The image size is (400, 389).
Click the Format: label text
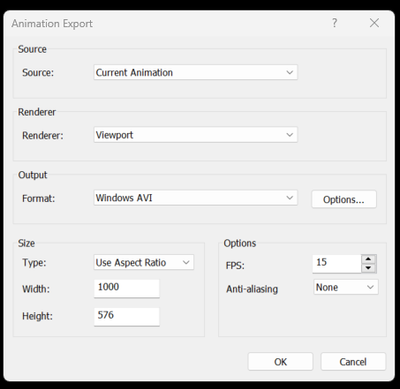point(38,199)
